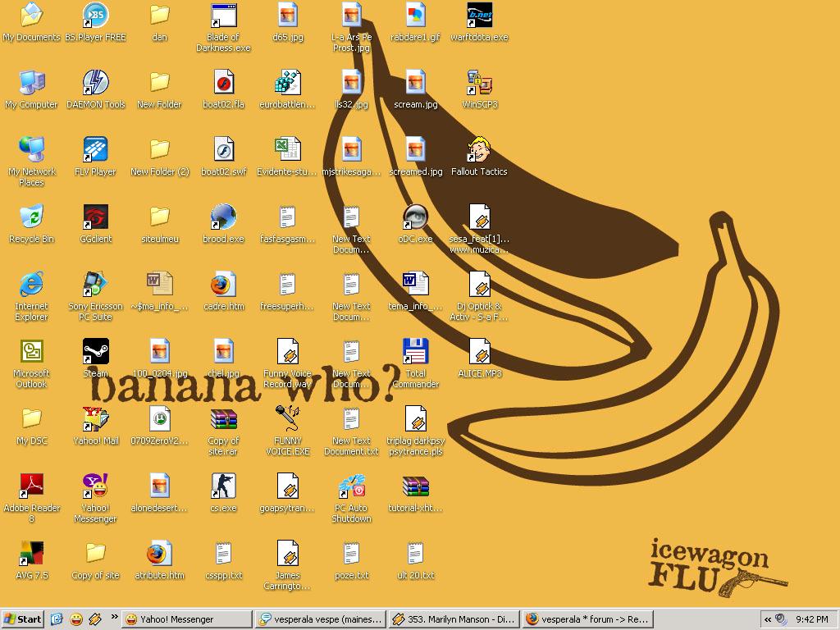Show hidden system tray icons
Viewport: 840px width, 630px height.
[767, 619]
